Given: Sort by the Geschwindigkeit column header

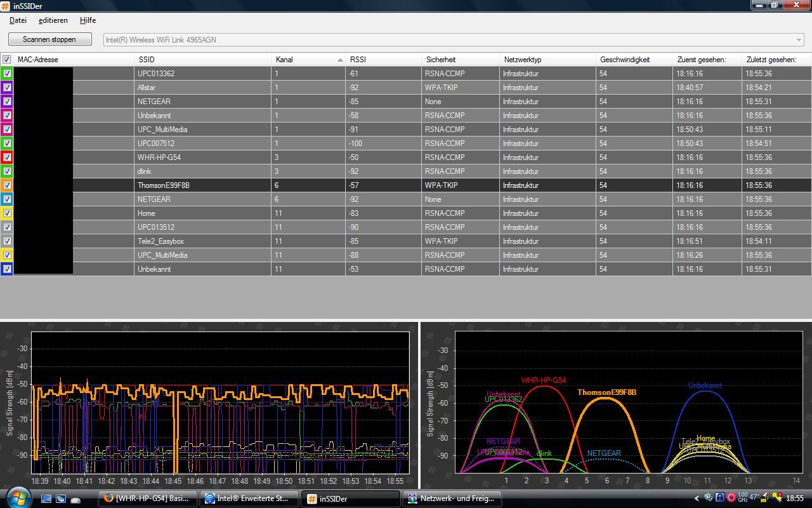Looking at the screenshot, I should point(634,59).
